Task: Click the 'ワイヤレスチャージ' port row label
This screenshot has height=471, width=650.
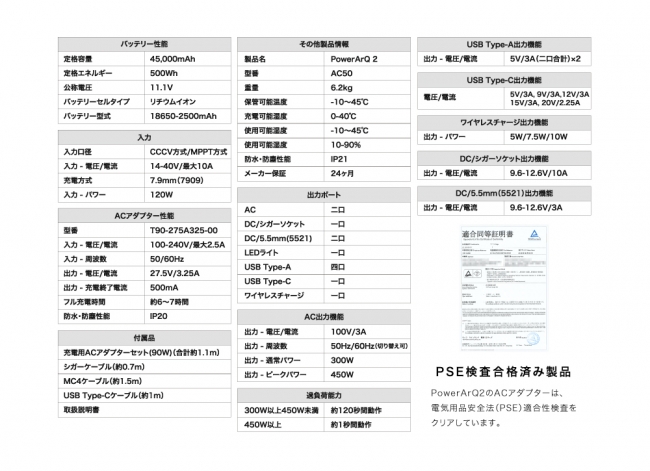Action: [x=274, y=296]
